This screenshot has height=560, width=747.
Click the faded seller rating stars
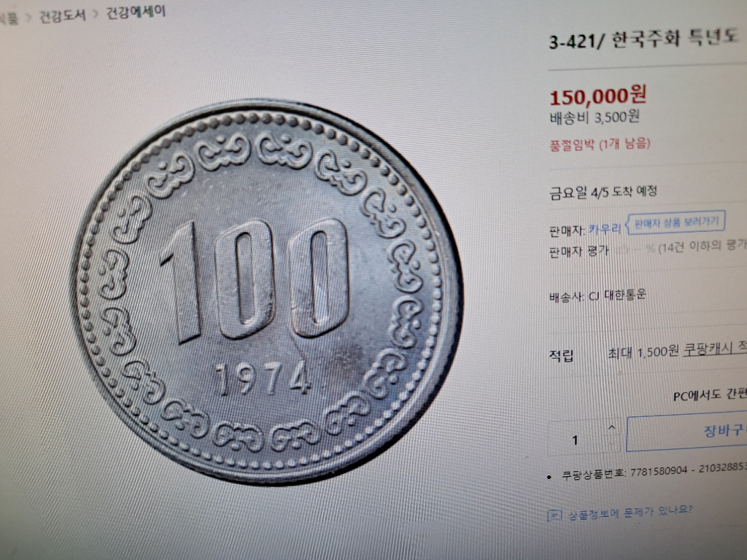631,249
